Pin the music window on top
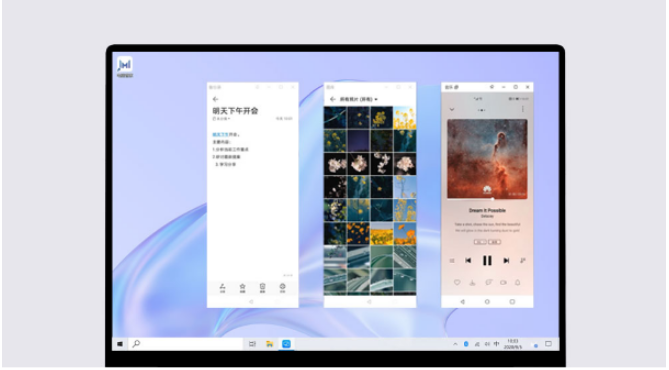The height and width of the screenshot is (370, 669). click(x=492, y=87)
